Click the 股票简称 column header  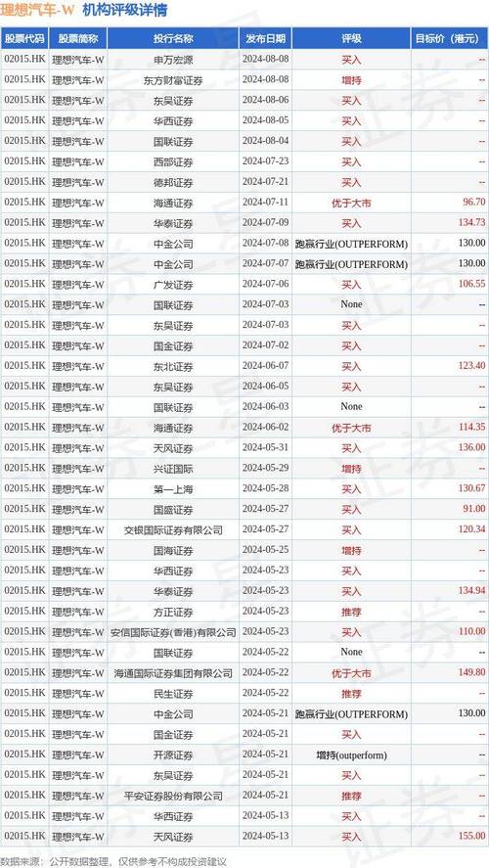pos(78,39)
